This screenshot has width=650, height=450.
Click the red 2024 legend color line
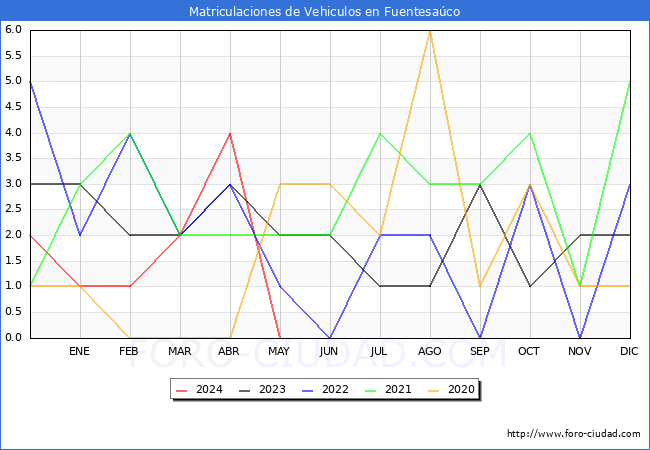(182, 390)
